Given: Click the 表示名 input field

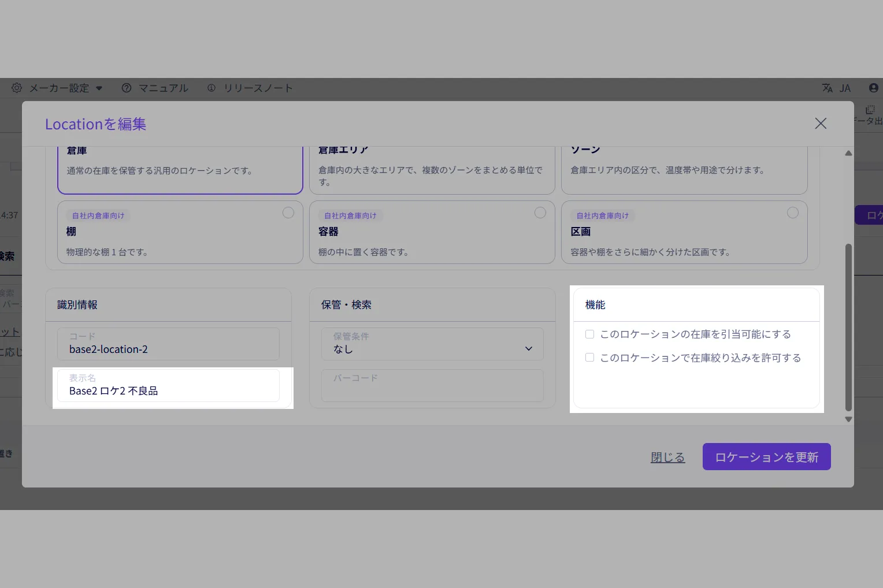Looking at the screenshot, I should 168,385.
